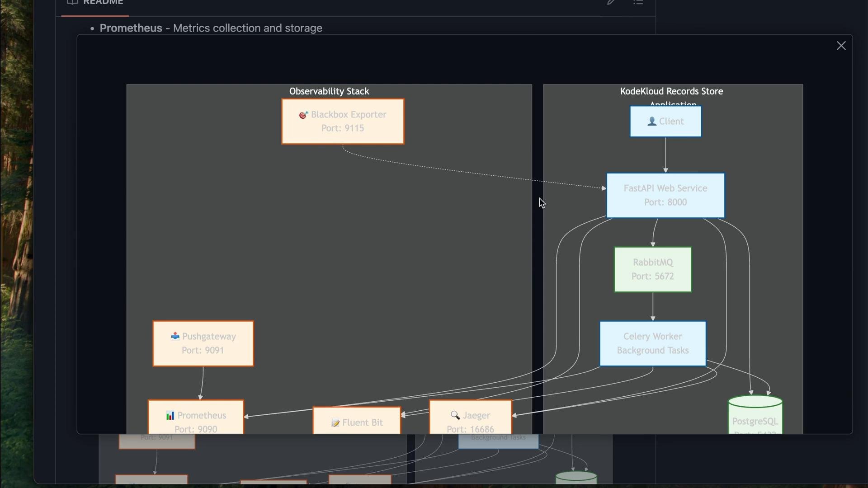The height and width of the screenshot is (488, 868).
Task: Click the Observability Stack group title
Action: [x=329, y=91]
